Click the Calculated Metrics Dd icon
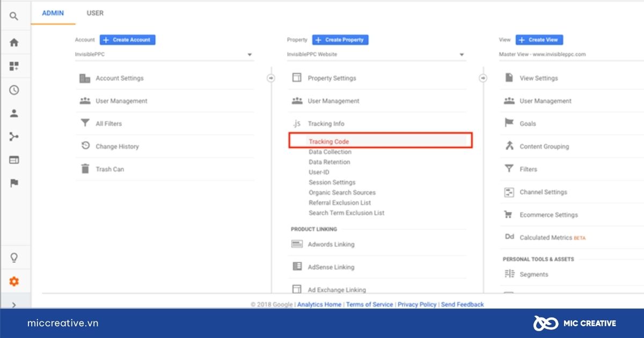 coord(509,237)
